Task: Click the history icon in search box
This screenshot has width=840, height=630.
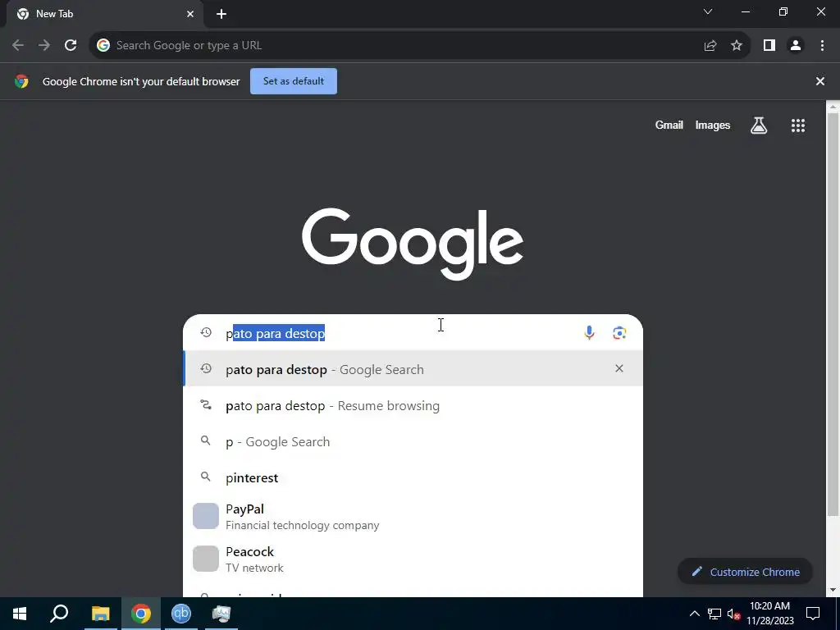Action: (206, 333)
